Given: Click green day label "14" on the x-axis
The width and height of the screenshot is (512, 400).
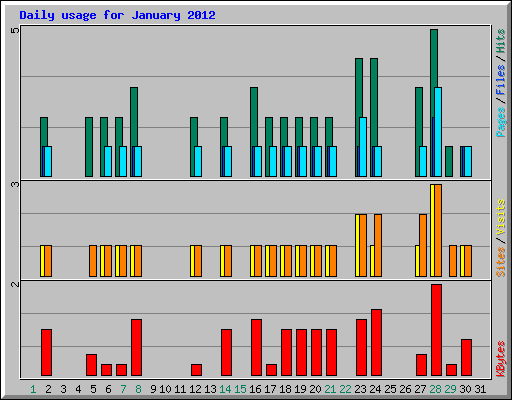Looking at the screenshot, I should coord(225,389).
